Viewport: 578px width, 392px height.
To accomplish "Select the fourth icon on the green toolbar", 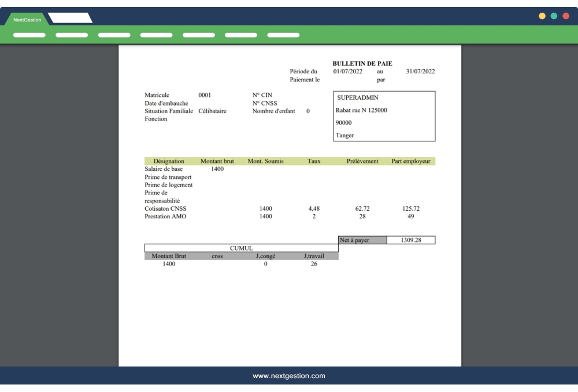I will [x=155, y=35].
